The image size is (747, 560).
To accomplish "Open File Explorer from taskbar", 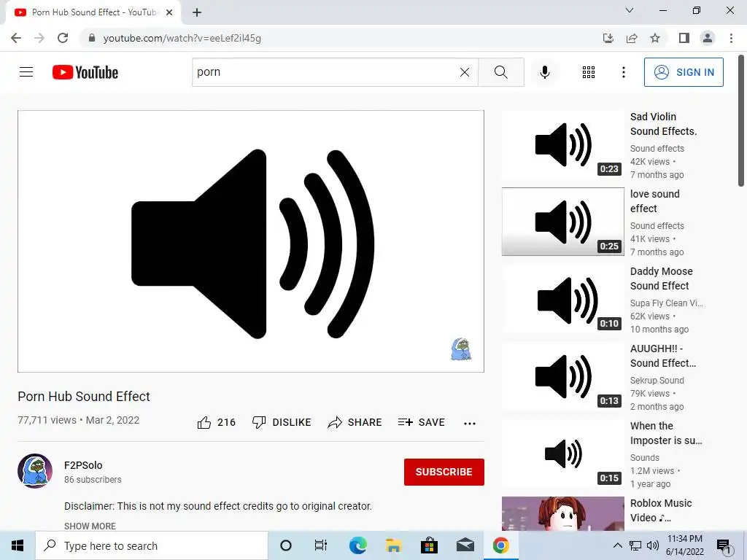I will (x=393, y=545).
